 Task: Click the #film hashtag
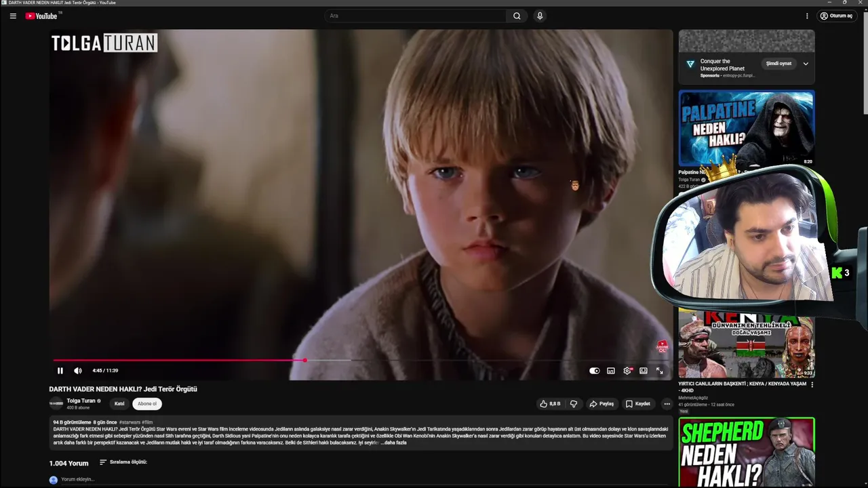click(x=147, y=422)
